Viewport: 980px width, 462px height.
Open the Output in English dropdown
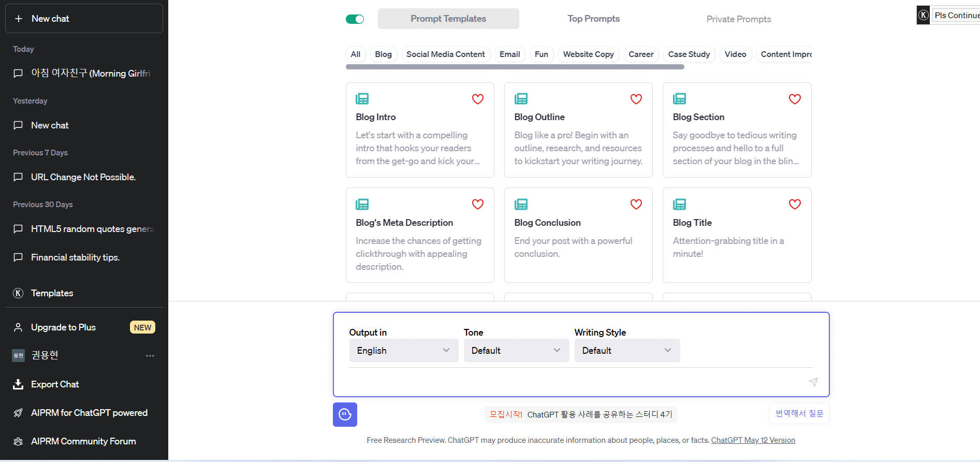pos(404,351)
